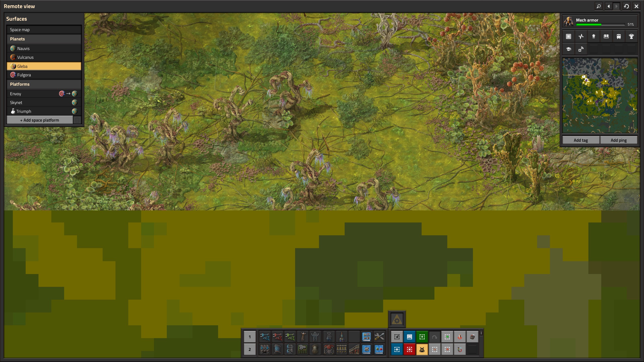Open the Space map surface
The width and height of the screenshot is (644, 362).
coord(44,30)
